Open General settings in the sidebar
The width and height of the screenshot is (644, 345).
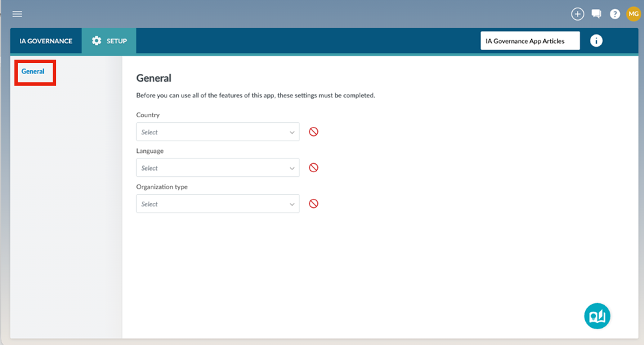[x=33, y=72]
